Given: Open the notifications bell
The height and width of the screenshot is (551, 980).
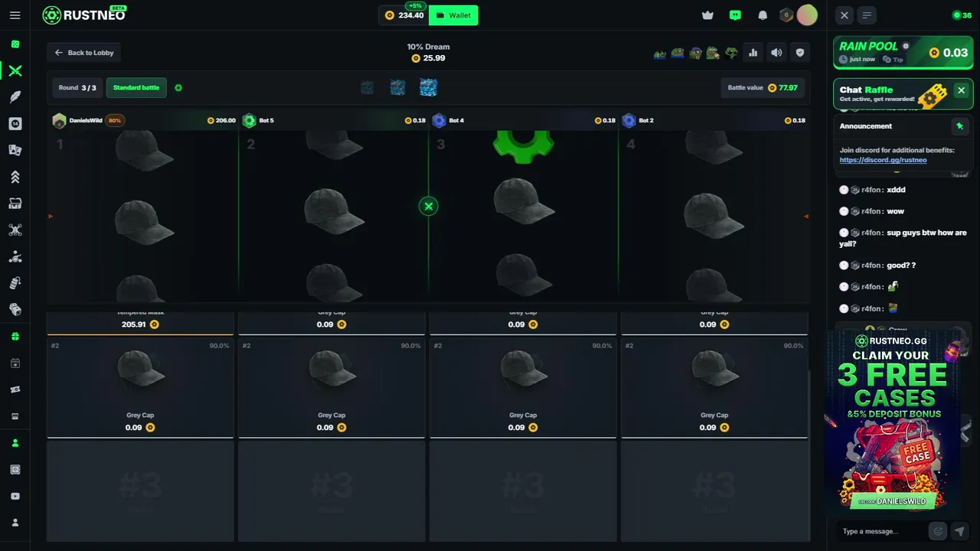Looking at the screenshot, I should tap(763, 15).
